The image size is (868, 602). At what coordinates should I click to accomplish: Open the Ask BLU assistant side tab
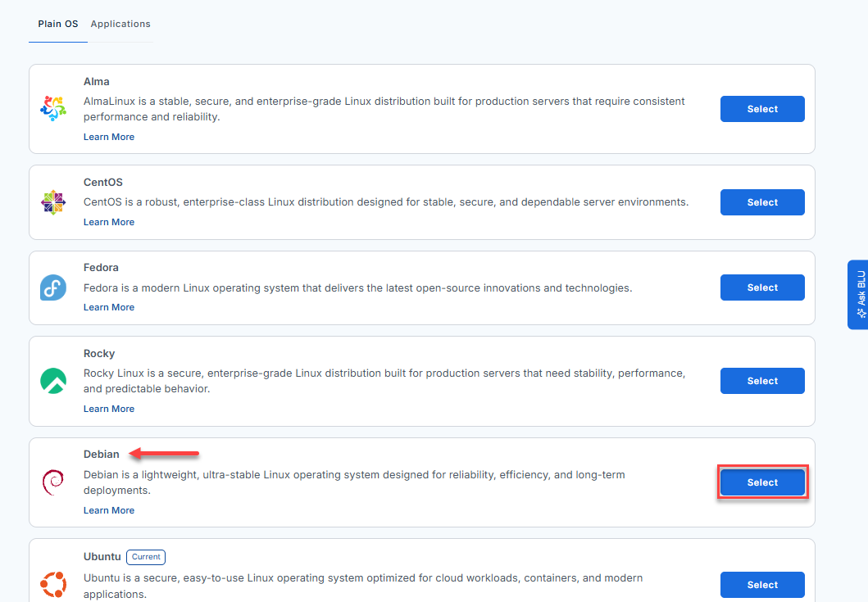(x=858, y=295)
